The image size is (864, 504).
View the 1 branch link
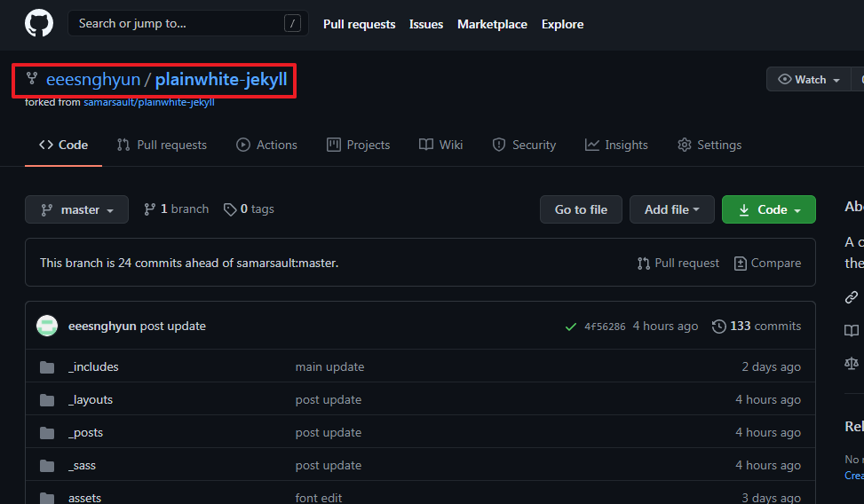tap(177, 209)
